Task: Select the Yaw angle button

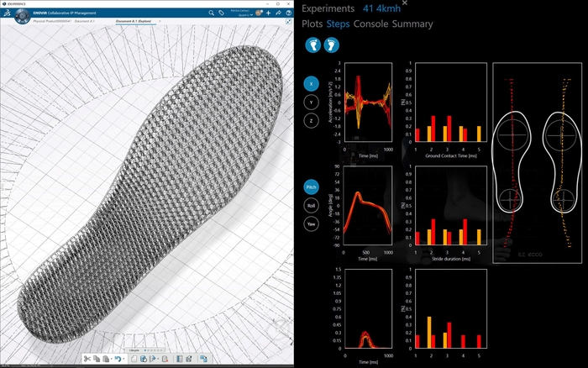Action: click(311, 223)
